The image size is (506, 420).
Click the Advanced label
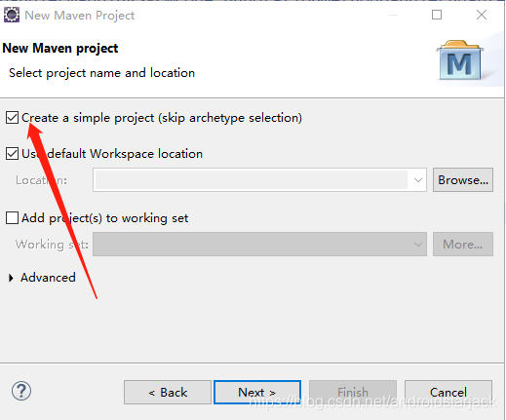point(48,278)
